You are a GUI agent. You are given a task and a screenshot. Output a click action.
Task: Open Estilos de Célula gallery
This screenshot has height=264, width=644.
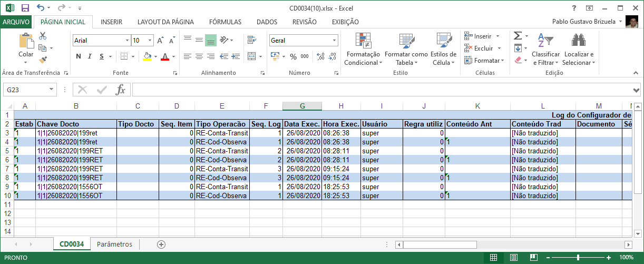[x=443, y=49]
